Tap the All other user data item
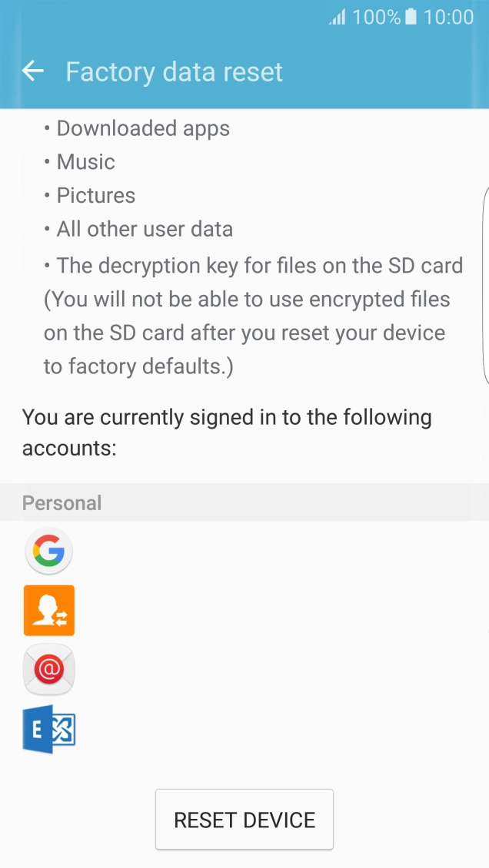The width and height of the screenshot is (489, 868). [145, 230]
